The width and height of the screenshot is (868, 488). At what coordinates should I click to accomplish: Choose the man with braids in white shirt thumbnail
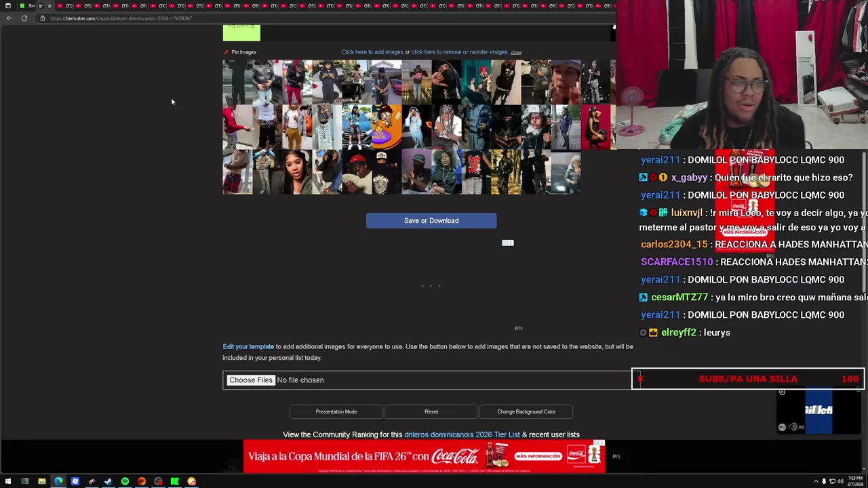(x=446, y=127)
